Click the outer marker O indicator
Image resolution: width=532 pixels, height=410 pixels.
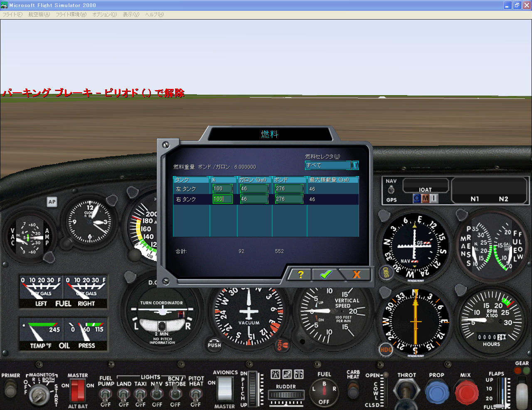pyautogui.click(x=417, y=199)
